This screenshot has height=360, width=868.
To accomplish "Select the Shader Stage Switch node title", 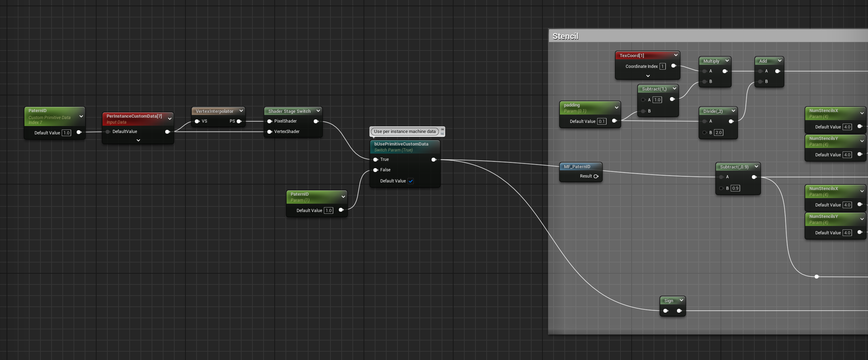I will click(289, 111).
